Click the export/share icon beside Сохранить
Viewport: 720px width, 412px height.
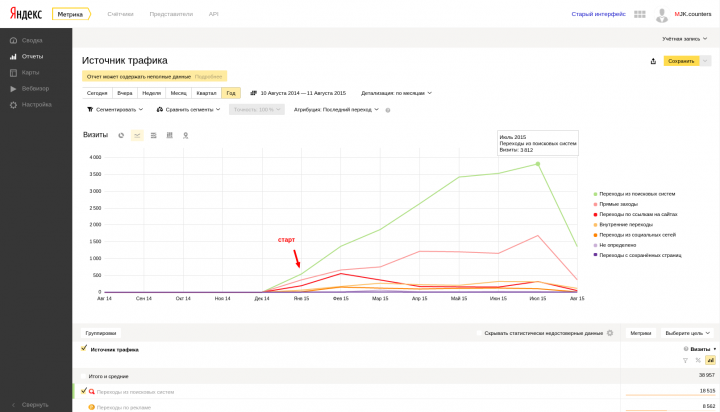pos(653,61)
